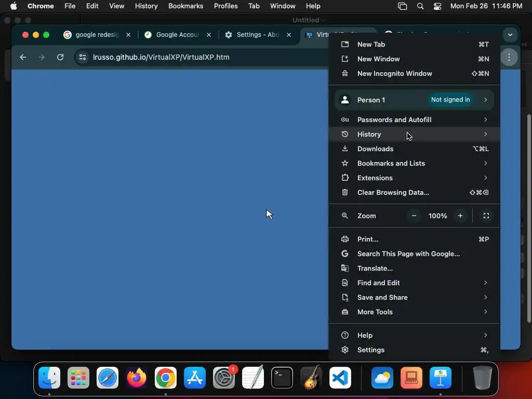Screen dimensions: 532x399
Task: Expand Bookmarks and Lists submenu
Action: pos(414,164)
